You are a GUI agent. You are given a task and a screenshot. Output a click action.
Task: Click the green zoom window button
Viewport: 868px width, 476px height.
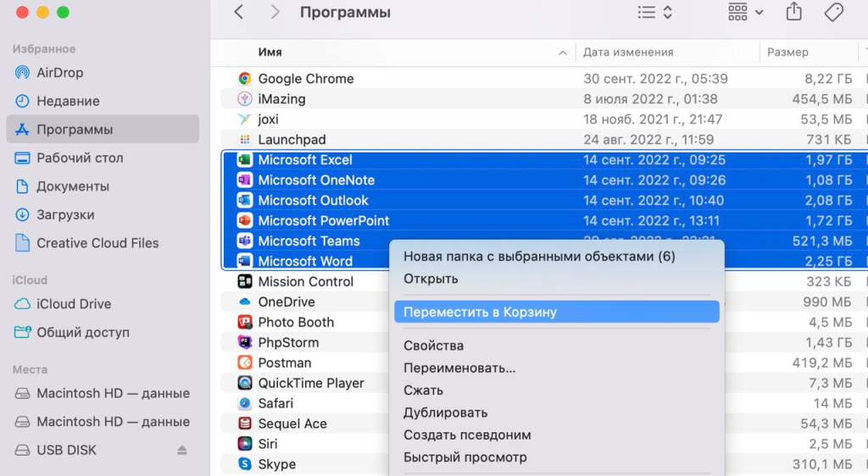tap(63, 12)
